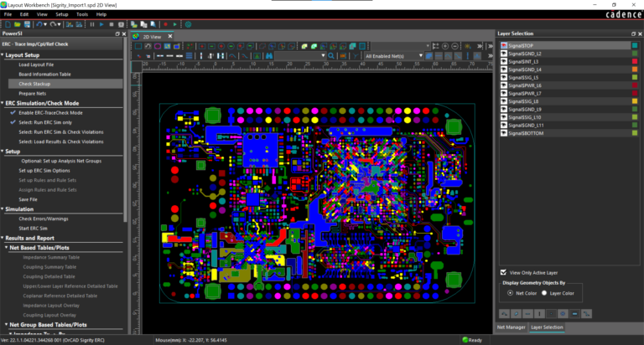Open the Tools menu
Screen dimensions: 644x345
click(x=81, y=14)
